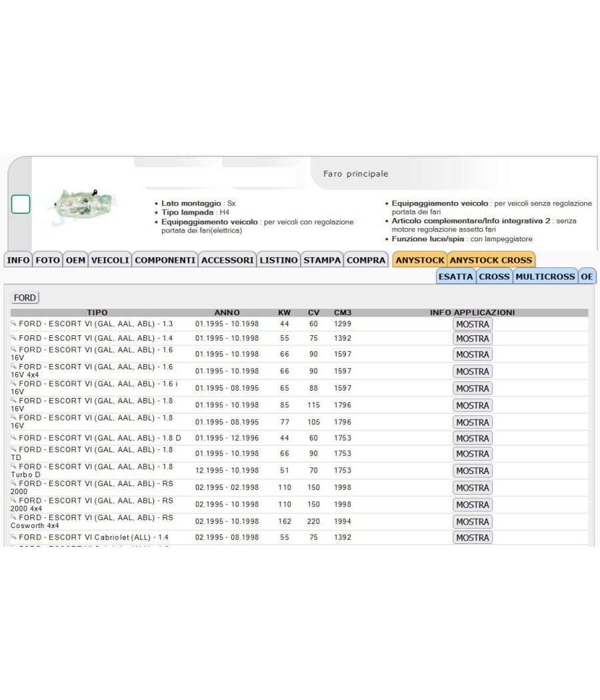Image resolution: width=600 pixels, height=700 pixels.
Task: Open the COMPRA tab
Action: click(x=366, y=260)
